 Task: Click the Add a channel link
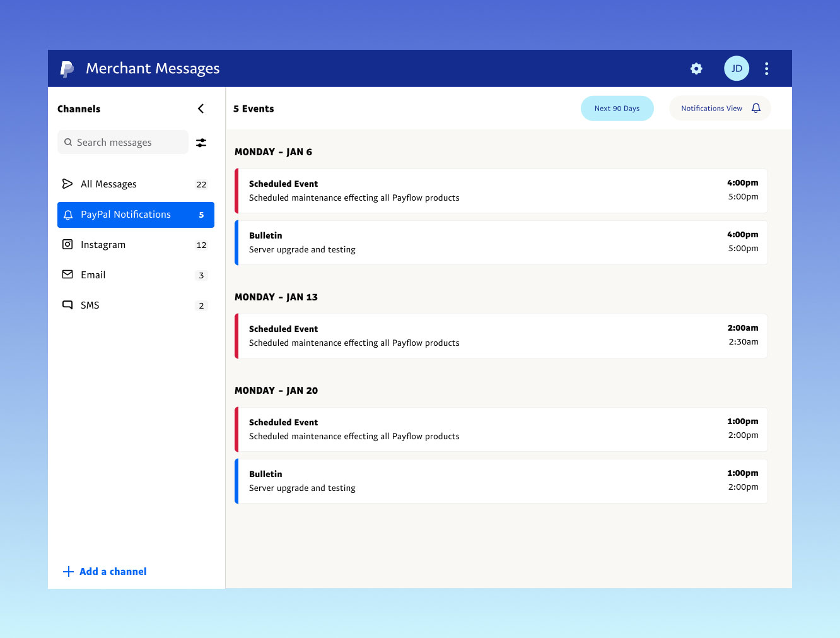[113, 572]
